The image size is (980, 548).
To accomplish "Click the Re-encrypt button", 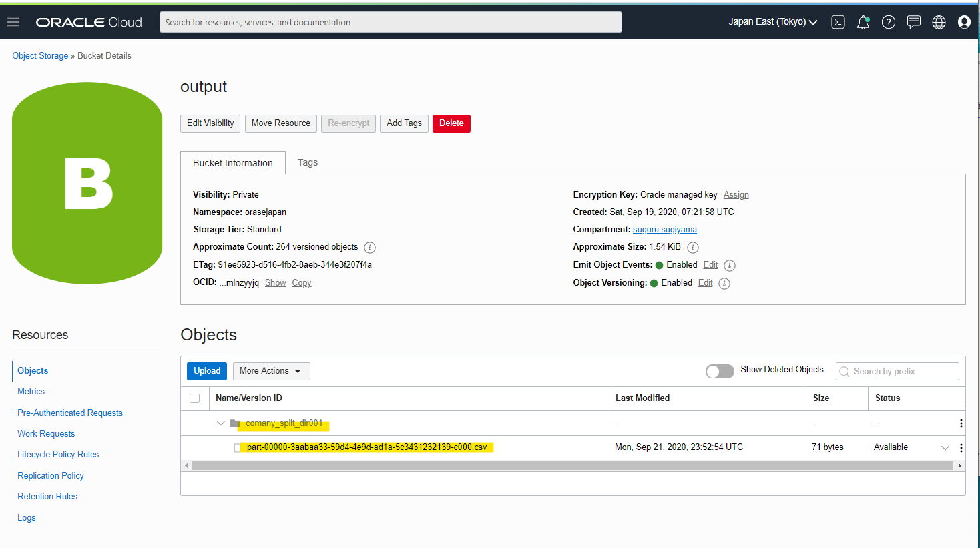I will (x=348, y=123).
